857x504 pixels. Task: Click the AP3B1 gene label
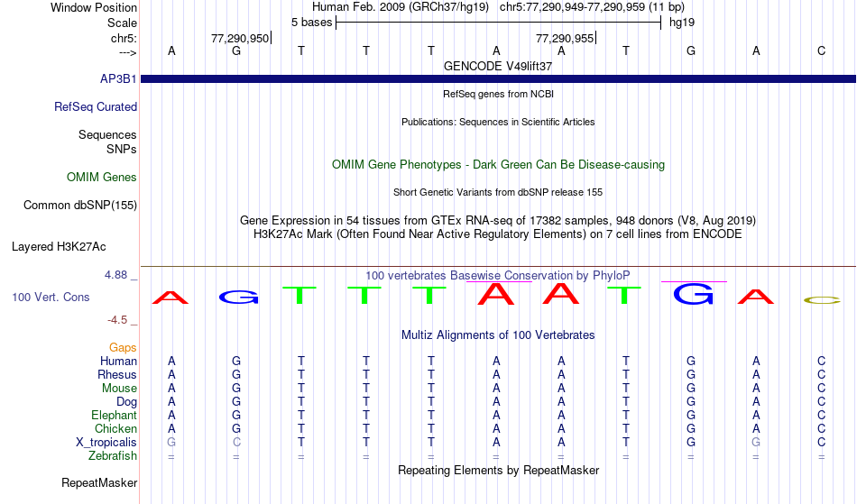click(118, 78)
